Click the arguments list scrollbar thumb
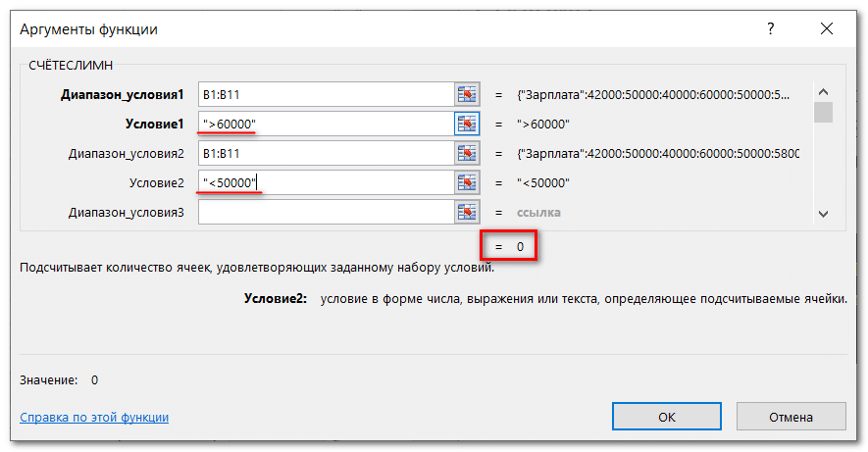Image resolution: width=868 pixels, height=452 pixels. (824, 113)
